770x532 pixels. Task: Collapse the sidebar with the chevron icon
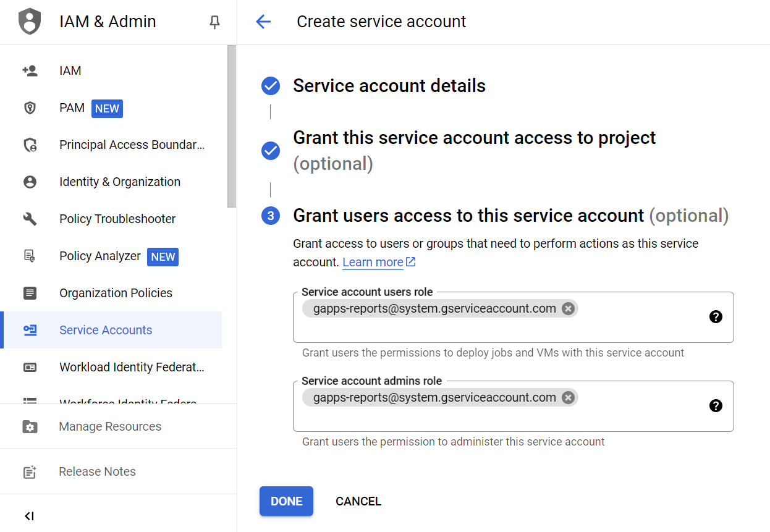[29, 516]
